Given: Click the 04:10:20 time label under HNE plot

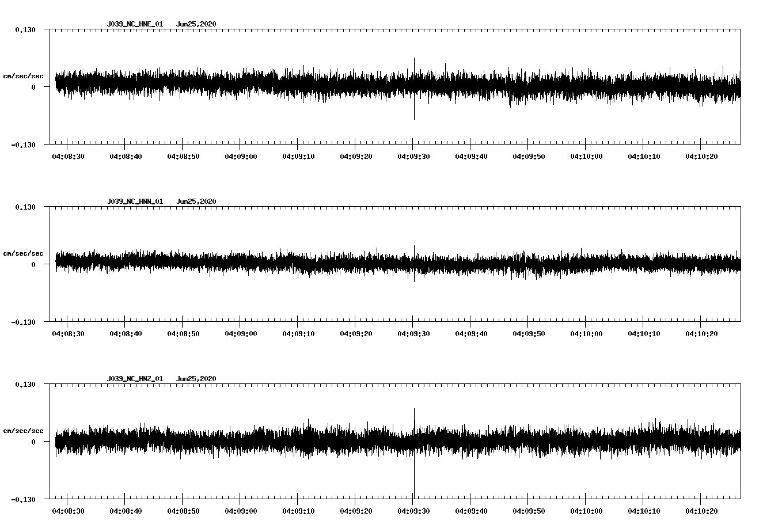Looking at the screenshot, I should click(701, 156).
